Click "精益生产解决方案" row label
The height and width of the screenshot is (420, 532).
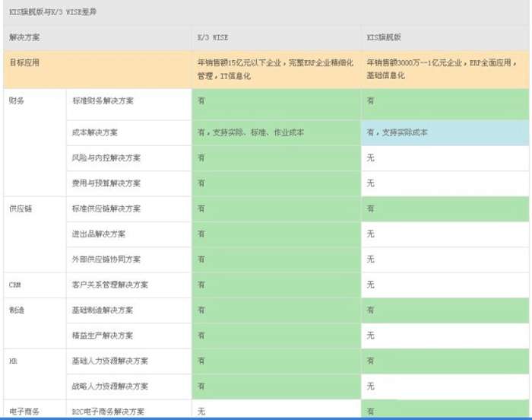pos(103,336)
